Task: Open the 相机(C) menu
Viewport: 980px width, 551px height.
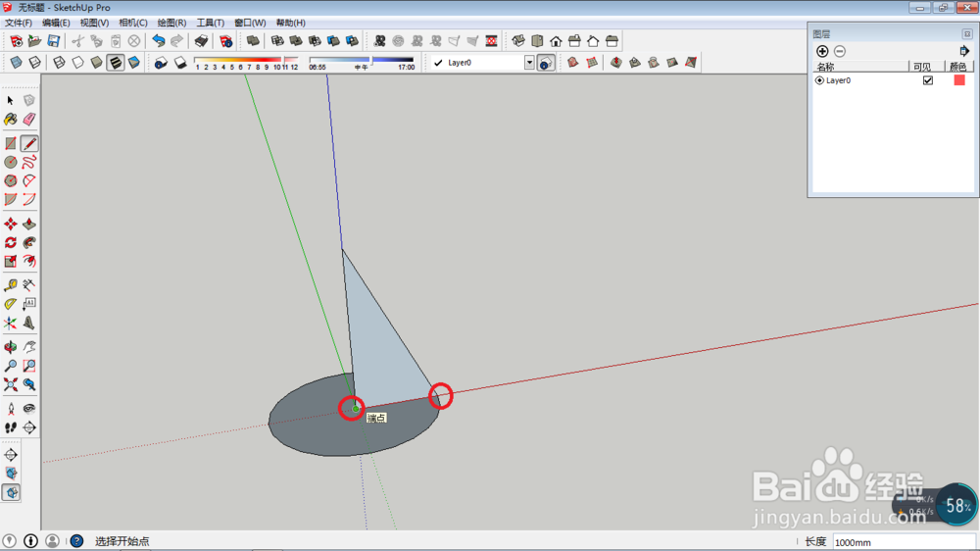Action: pos(133,23)
